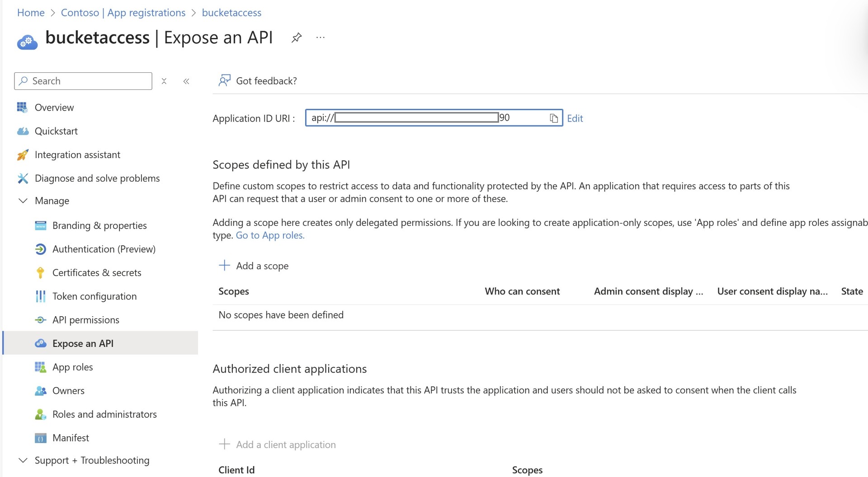Click the Application ID URI field

pos(434,118)
